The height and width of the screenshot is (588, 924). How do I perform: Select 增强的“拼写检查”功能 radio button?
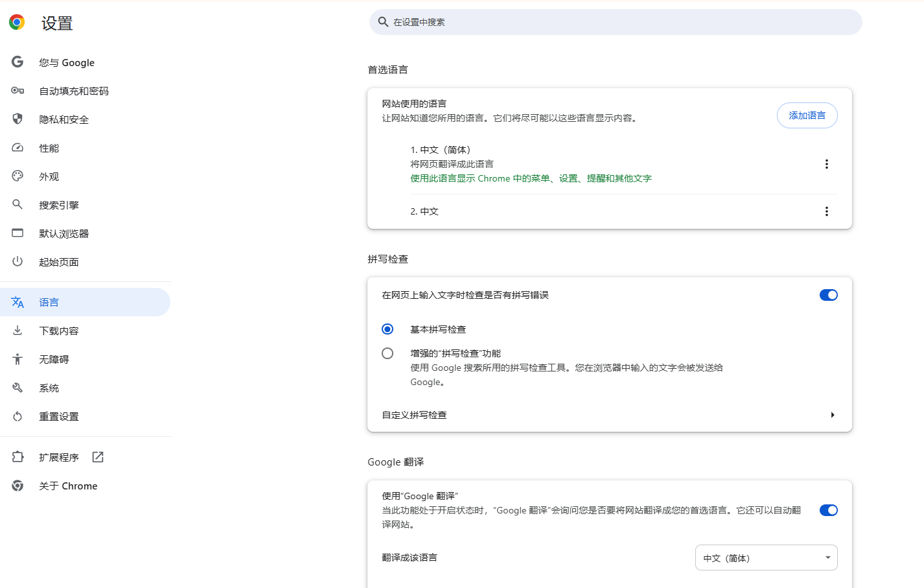(387, 353)
